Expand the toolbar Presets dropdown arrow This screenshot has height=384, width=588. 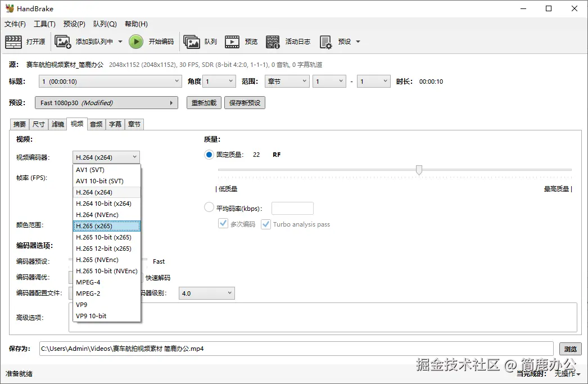pos(358,42)
